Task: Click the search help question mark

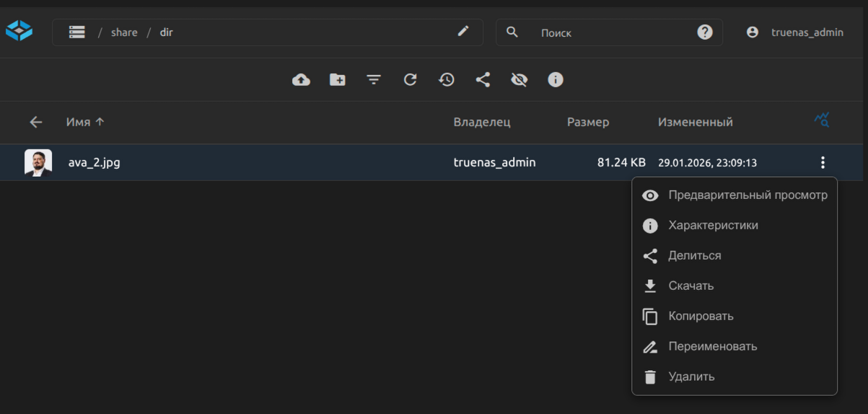Action: [705, 32]
